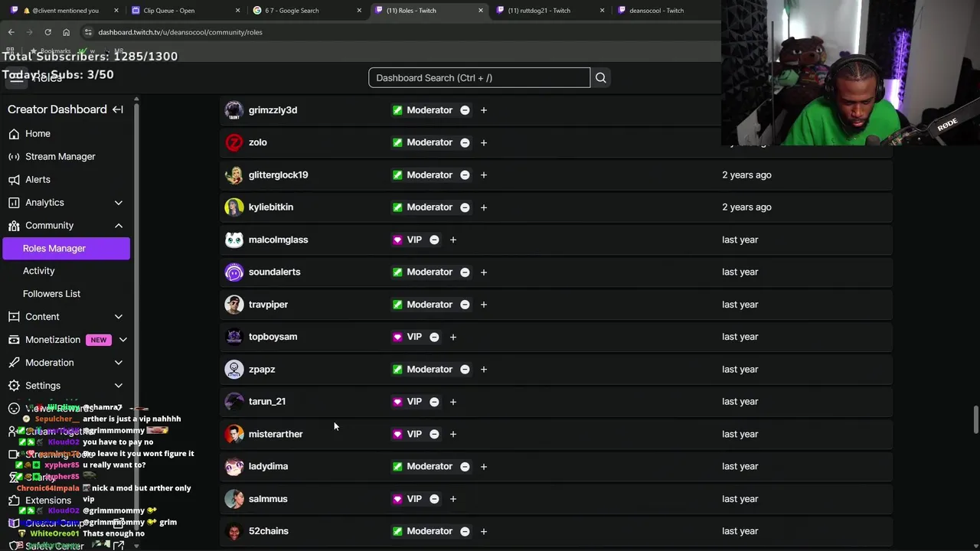
Task: Click the Home icon in the sidebar
Action: pyautogui.click(x=14, y=134)
